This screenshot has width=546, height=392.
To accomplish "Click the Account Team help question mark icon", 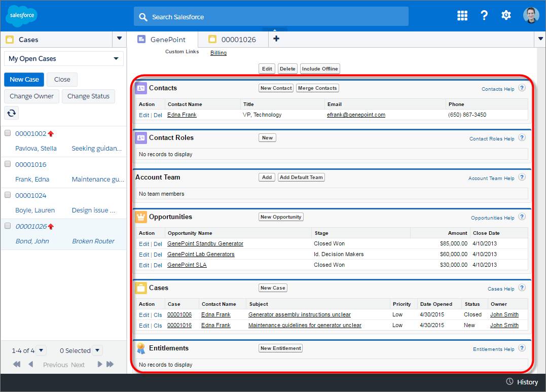I will tap(522, 177).
